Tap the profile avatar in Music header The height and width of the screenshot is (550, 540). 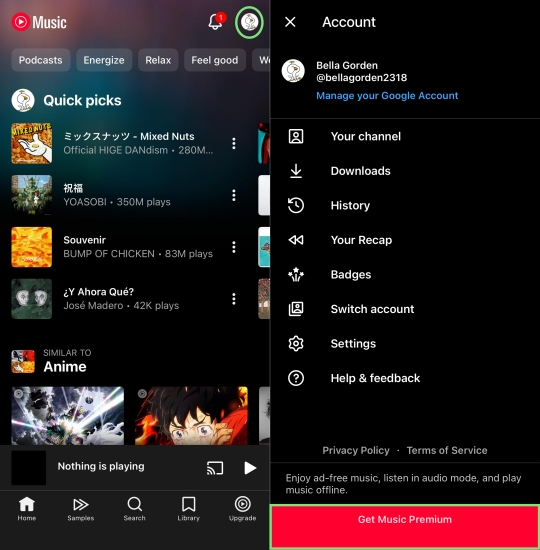249,22
